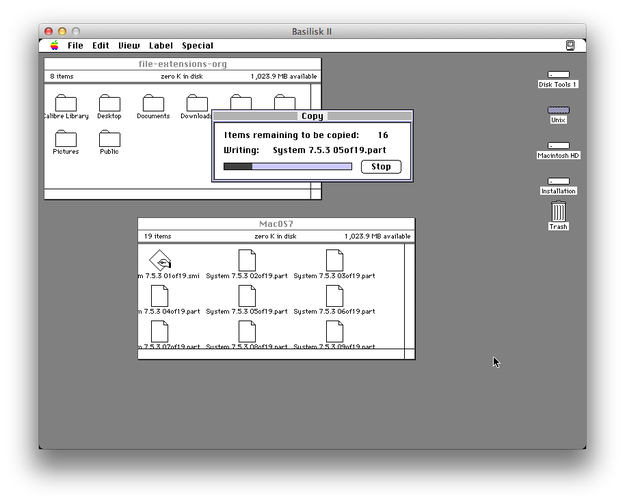Click 'Items remaining to be copied' text
This screenshot has width=625, height=503.
coord(291,135)
